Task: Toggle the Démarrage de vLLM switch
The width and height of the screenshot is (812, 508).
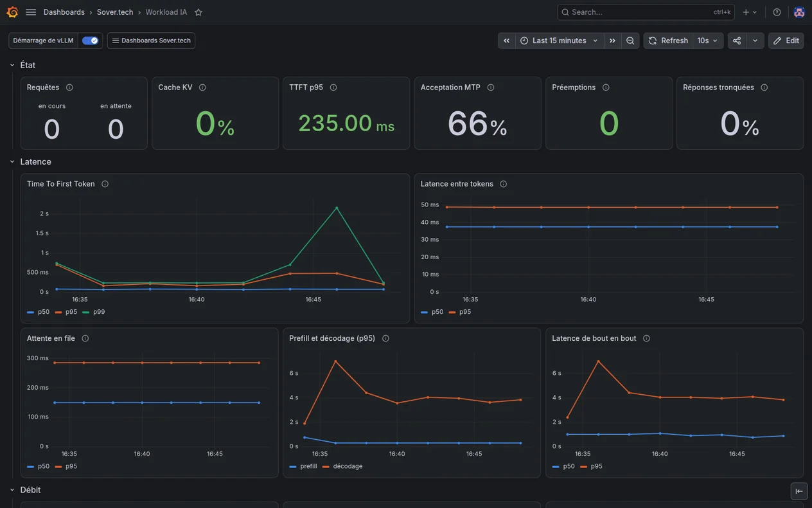Action: [90, 41]
